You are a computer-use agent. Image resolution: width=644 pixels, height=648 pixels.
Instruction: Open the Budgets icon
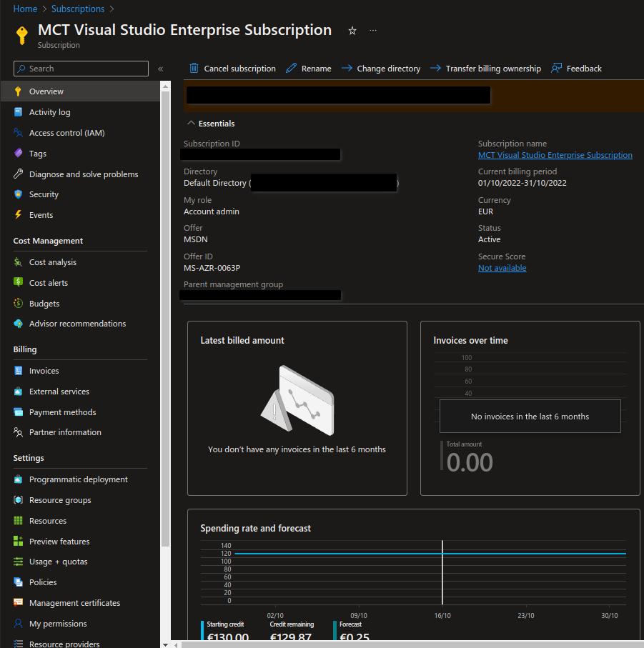(x=18, y=304)
